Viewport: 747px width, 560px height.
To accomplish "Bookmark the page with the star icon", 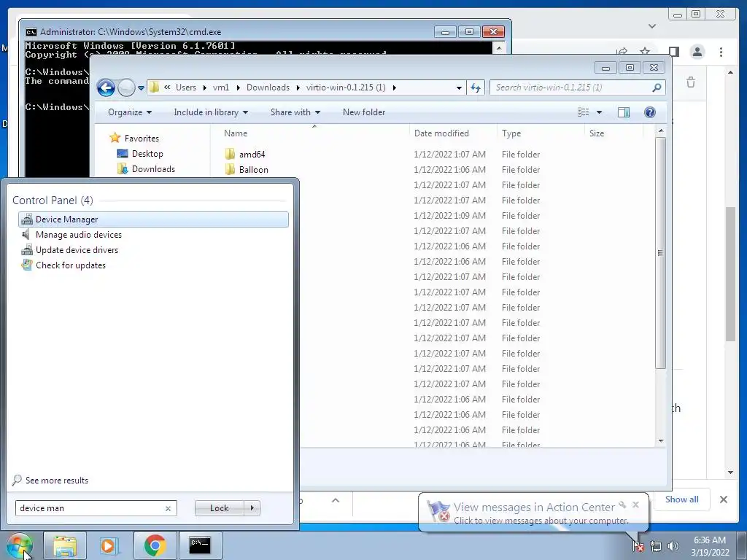I will coord(645,51).
